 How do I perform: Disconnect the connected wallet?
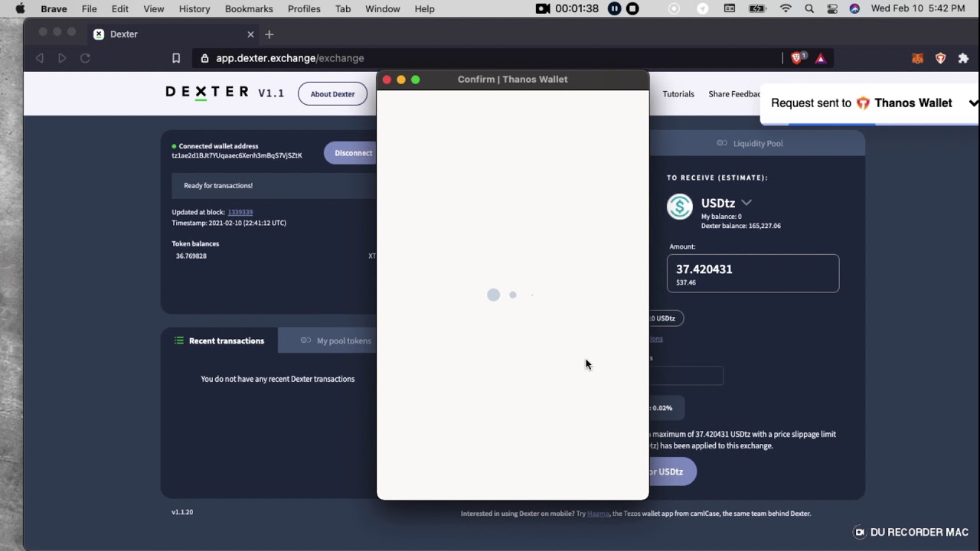[351, 153]
